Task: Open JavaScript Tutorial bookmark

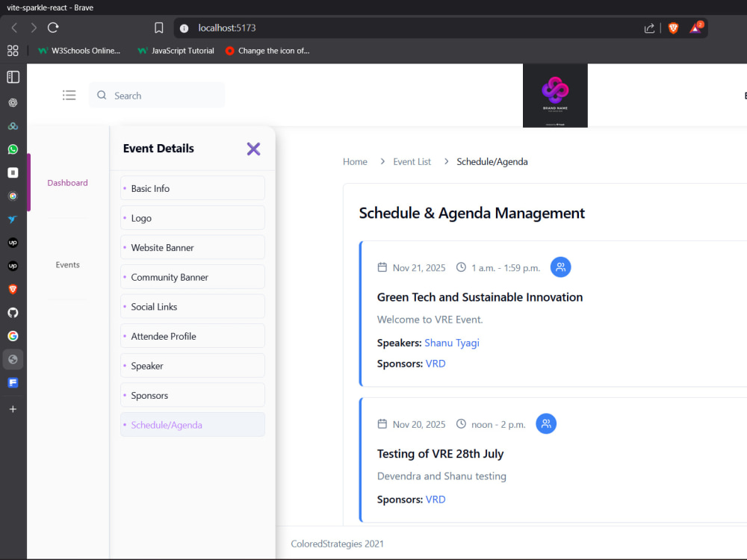Action: click(176, 51)
